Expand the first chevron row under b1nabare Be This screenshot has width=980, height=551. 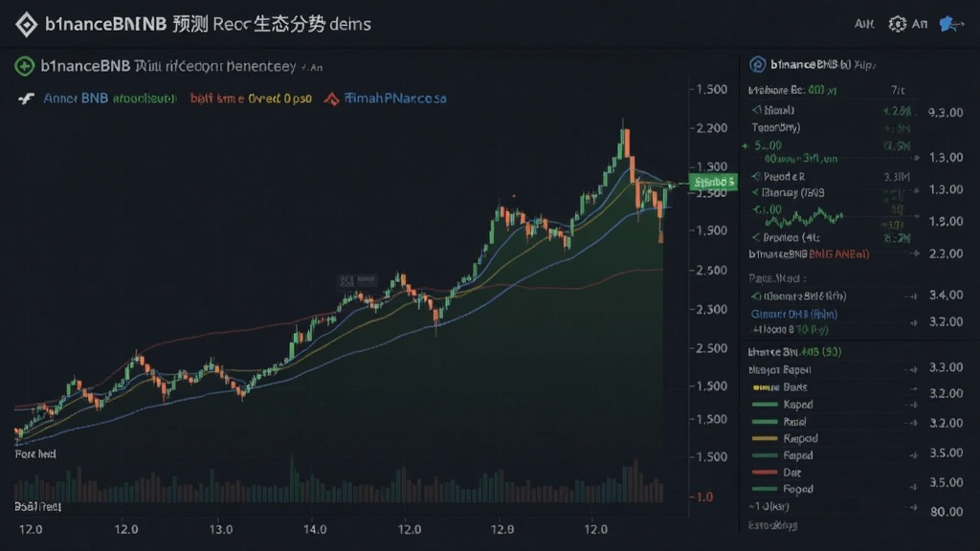(x=756, y=111)
